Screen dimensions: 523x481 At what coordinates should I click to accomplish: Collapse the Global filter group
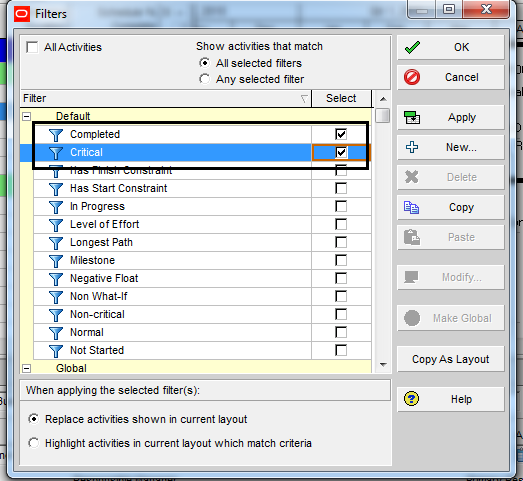[x=26, y=368]
